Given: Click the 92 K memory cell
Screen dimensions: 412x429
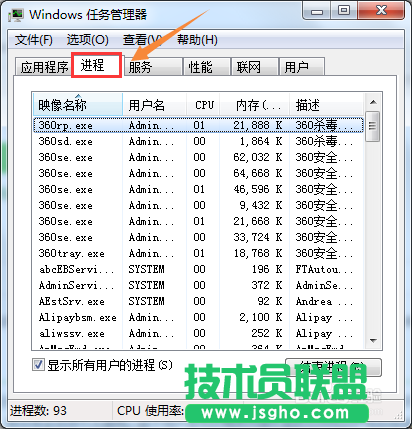Looking at the screenshot, I should coord(270,301).
